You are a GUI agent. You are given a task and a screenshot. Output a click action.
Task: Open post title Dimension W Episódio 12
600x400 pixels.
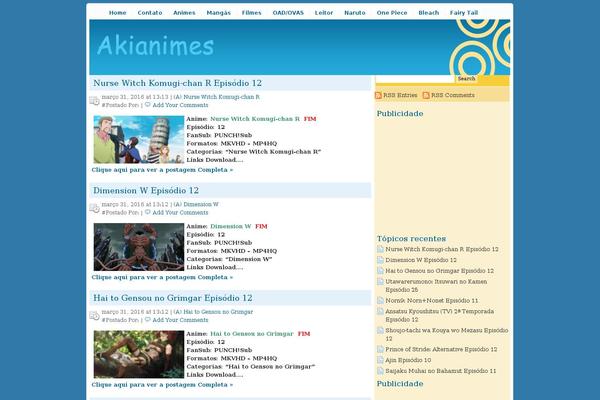click(x=146, y=191)
